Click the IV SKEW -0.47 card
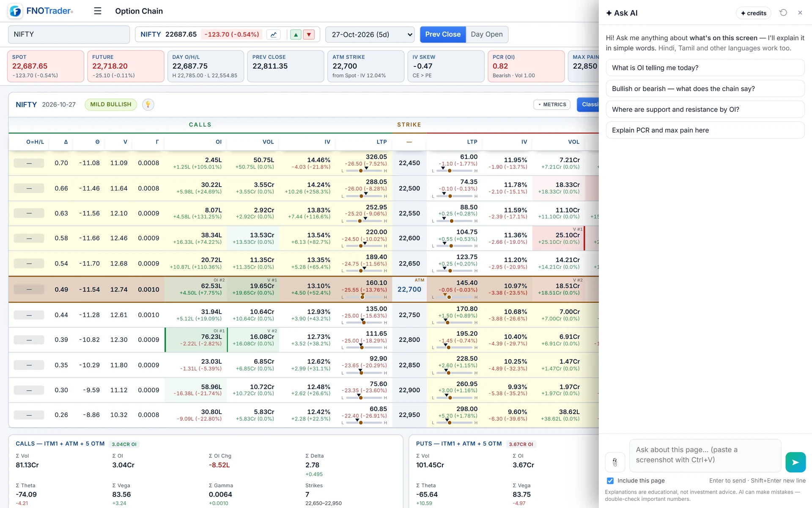Screen dimensions: 812x508 tap(446, 66)
